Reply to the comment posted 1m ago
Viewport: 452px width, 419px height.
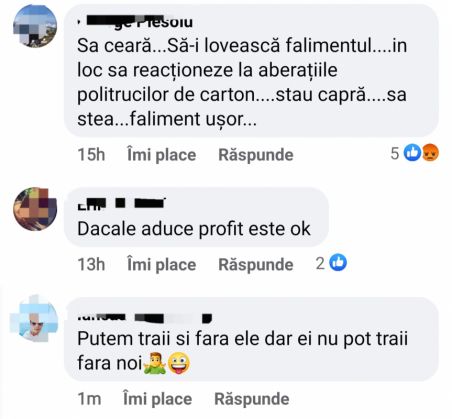[x=252, y=399]
